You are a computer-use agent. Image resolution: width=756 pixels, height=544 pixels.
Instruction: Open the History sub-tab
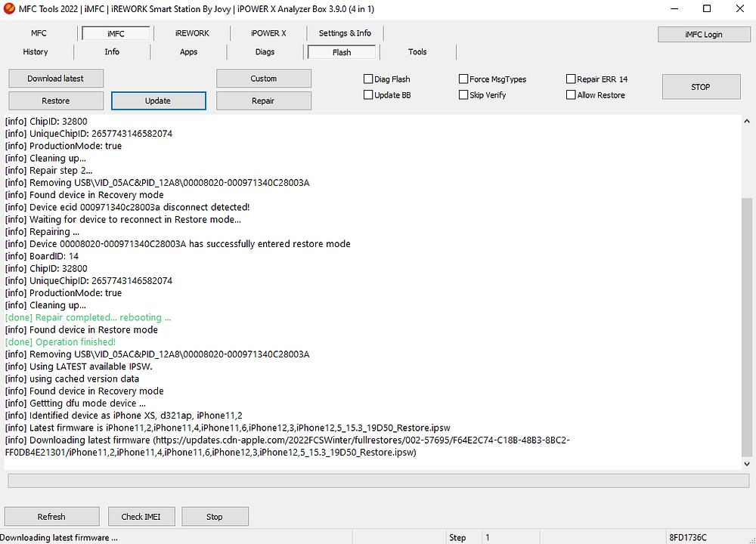(36, 52)
